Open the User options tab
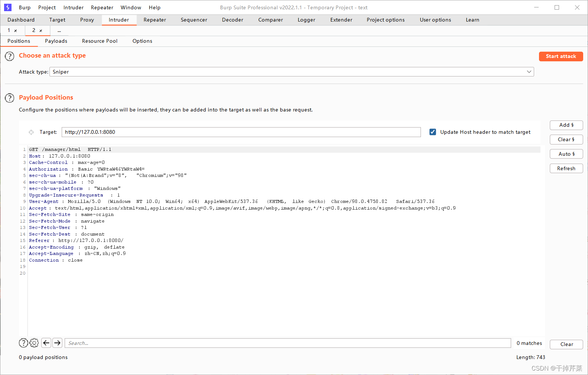The image size is (588, 375). pyautogui.click(x=435, y=20)
